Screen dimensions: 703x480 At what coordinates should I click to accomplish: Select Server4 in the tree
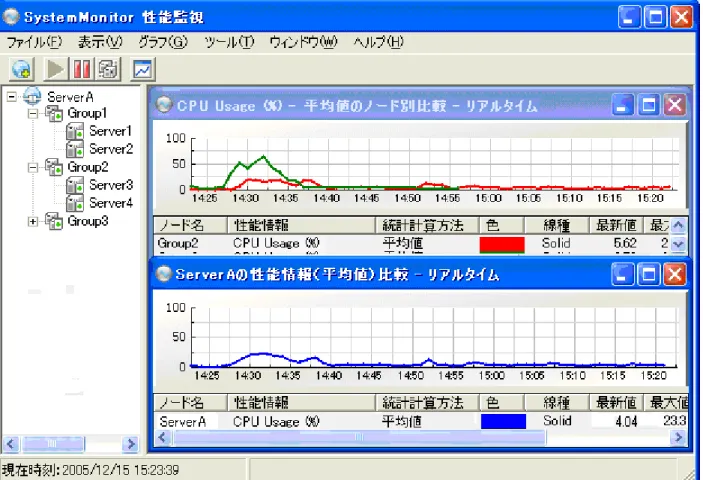point(111,203)
